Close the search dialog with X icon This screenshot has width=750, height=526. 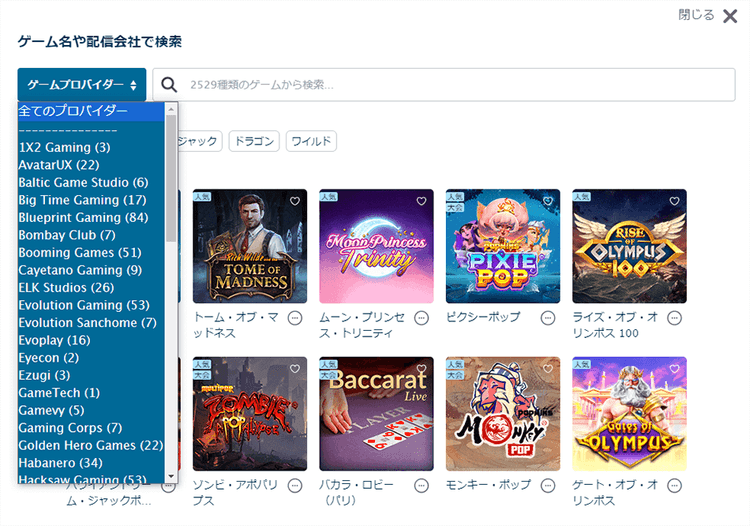(x=730, y=16)
